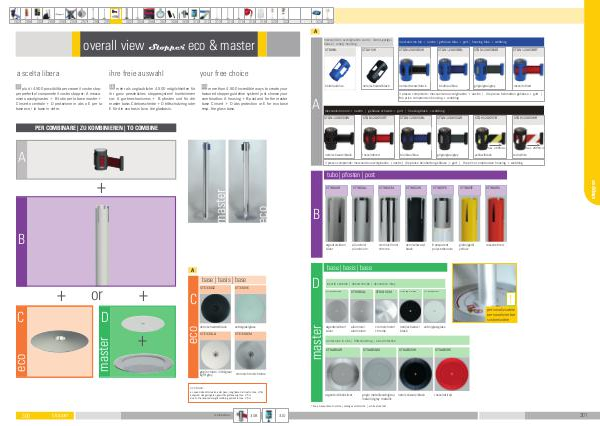Image resolution: width=600 pixels, height=426 pixels.
Task: Click the 'overall view eco & master' title banner
Action: 169,44
